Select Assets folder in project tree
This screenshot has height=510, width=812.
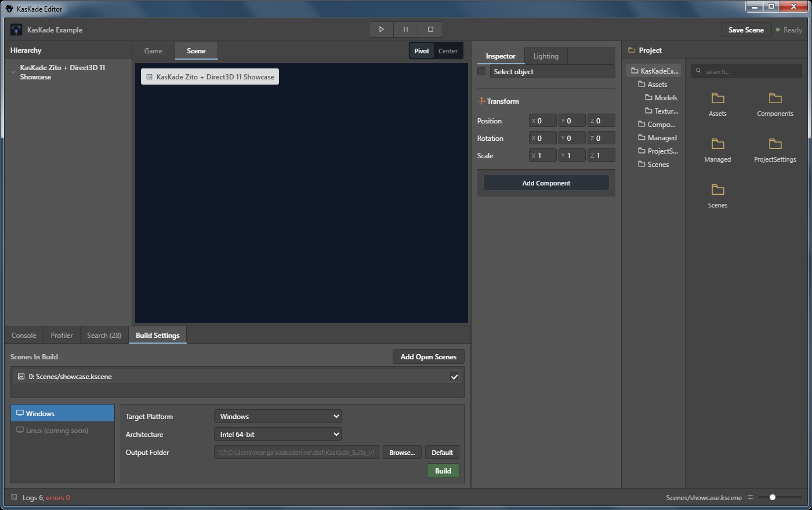point(653,85)
